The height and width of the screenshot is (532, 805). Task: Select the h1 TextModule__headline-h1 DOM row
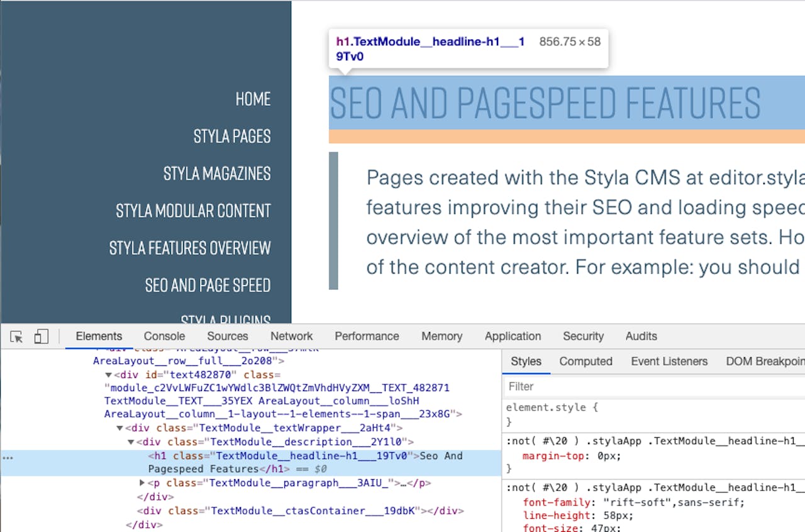251,463
